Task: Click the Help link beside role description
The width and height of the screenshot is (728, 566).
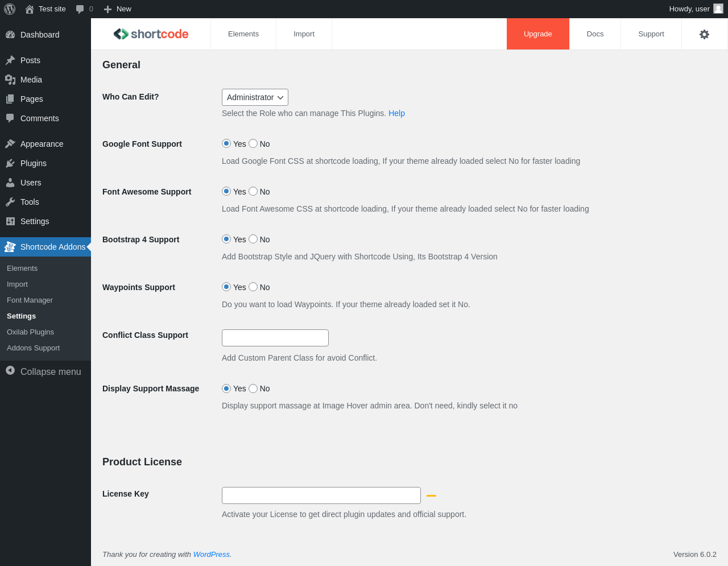Action: click(x=396, y=113)
